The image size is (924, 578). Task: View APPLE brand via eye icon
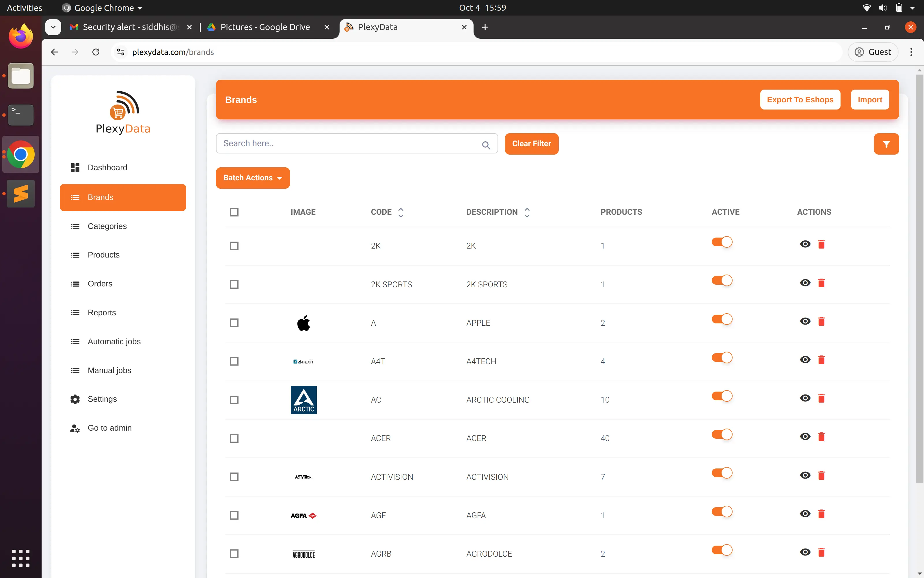coord(805,321)
